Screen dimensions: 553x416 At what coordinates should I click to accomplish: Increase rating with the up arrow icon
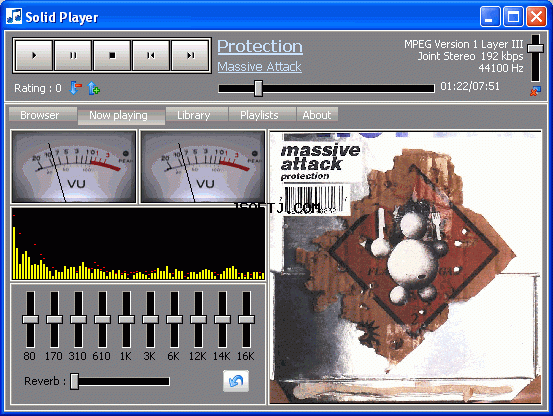click(93, 88)
